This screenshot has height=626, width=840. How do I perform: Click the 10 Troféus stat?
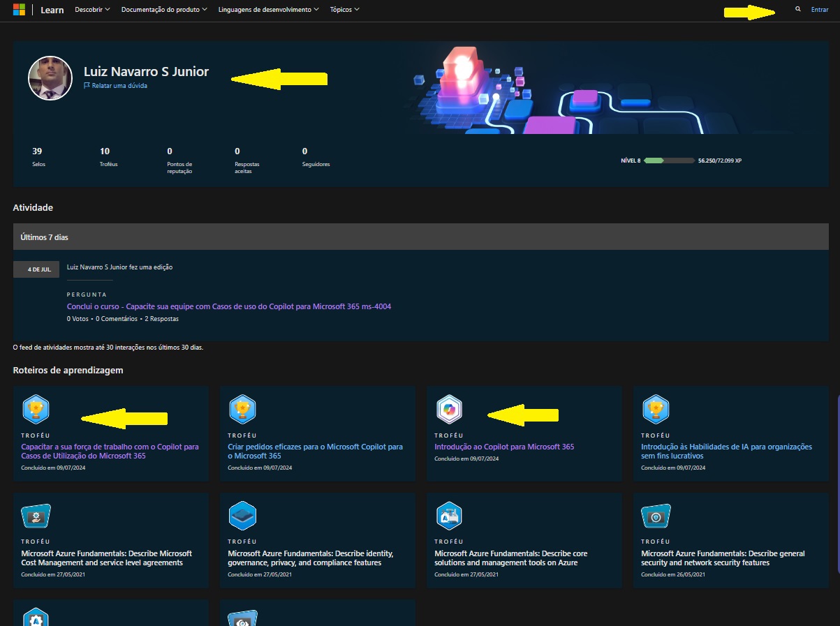(x=108, y=156)
